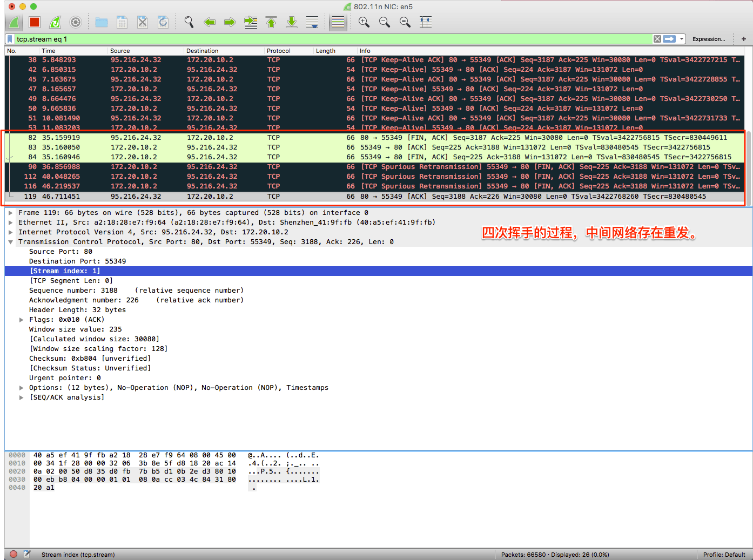Select the Destination Port: 55349 field
The height and width of the screenshot is (560, 753).
(x=378, y=261)
